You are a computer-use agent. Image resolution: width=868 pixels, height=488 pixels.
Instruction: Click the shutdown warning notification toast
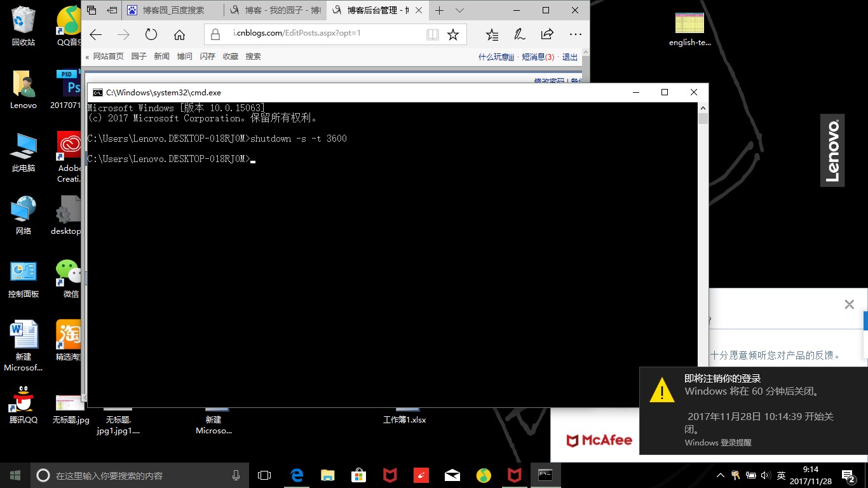(754, 410)
